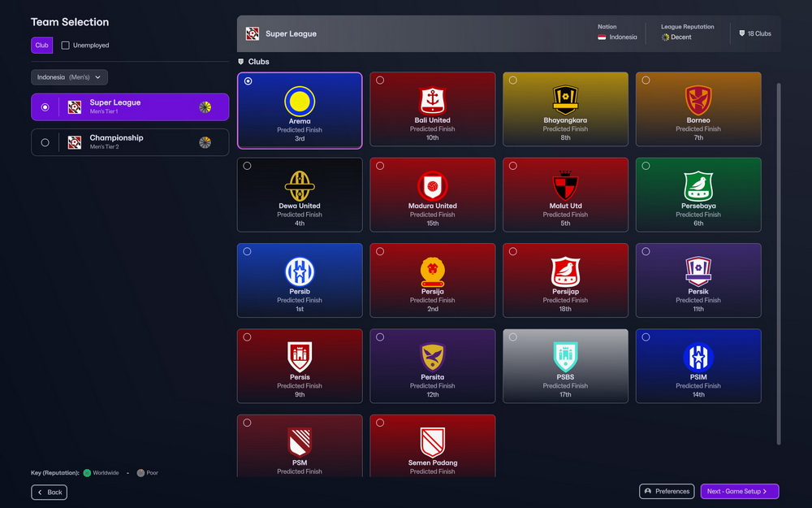This screenshot has height=508, width=812.
Task: Click the Persita club badge
Action: (433, 358)
